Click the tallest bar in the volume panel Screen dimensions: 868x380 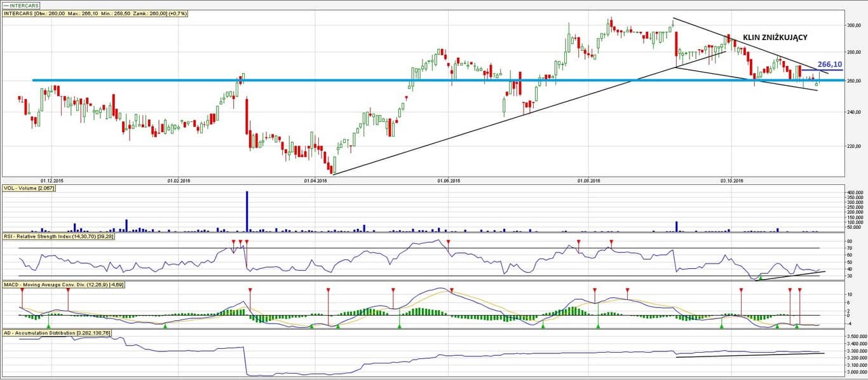point(247,211)
